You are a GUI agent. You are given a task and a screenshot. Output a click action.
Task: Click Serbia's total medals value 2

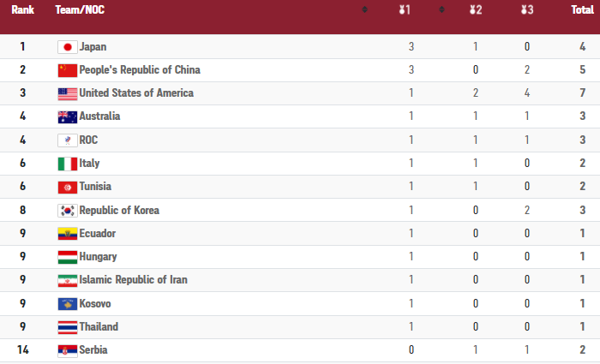click(582, 349)
